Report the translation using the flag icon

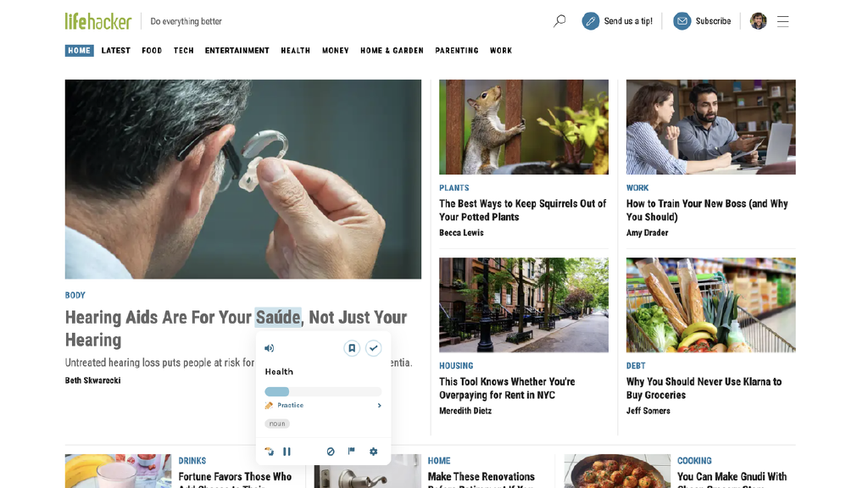(351, 452)
